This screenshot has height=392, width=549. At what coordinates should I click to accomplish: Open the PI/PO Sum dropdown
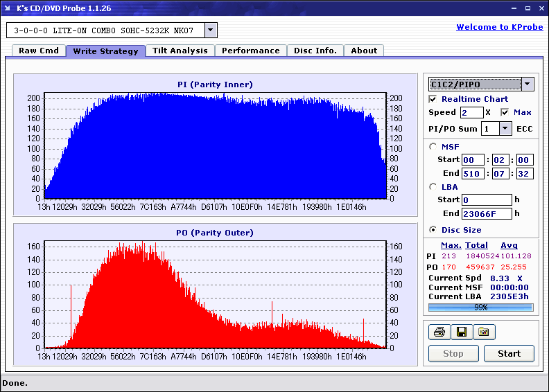(x=505, y=129)
